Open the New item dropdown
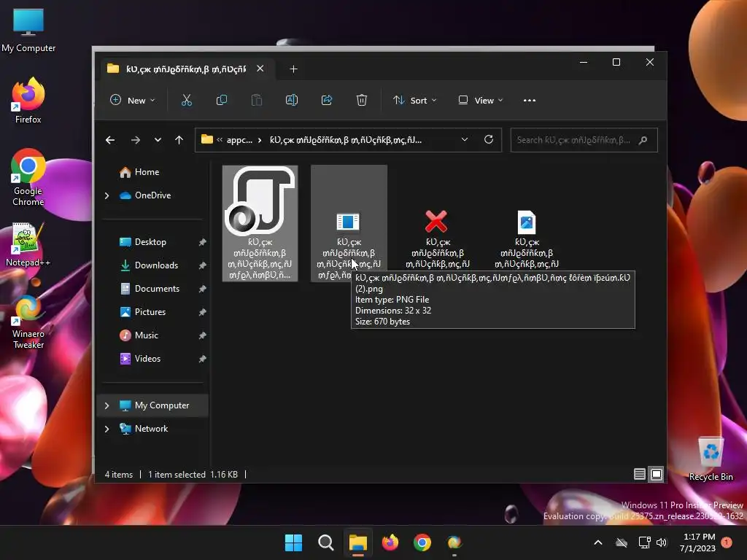The image size is (747, 560). point(133,101)
